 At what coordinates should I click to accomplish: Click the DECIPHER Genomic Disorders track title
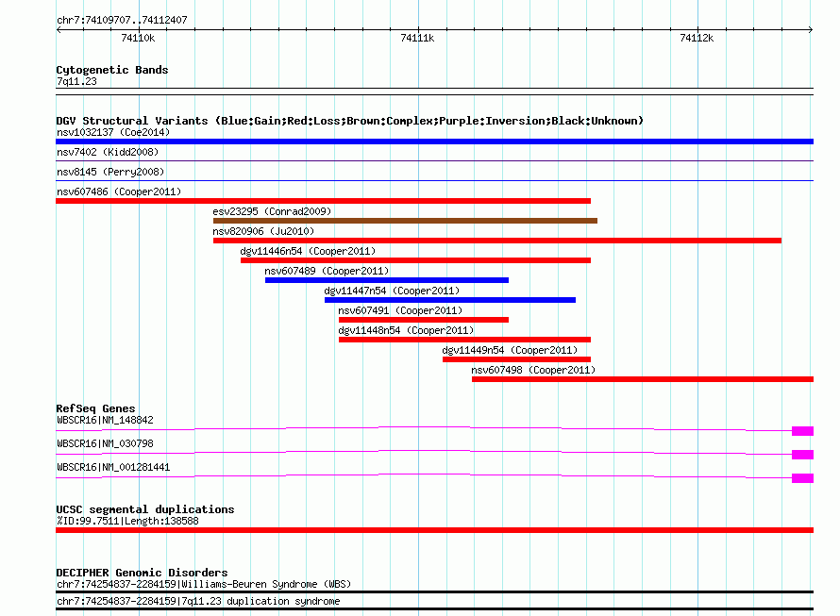pos(142,573)
